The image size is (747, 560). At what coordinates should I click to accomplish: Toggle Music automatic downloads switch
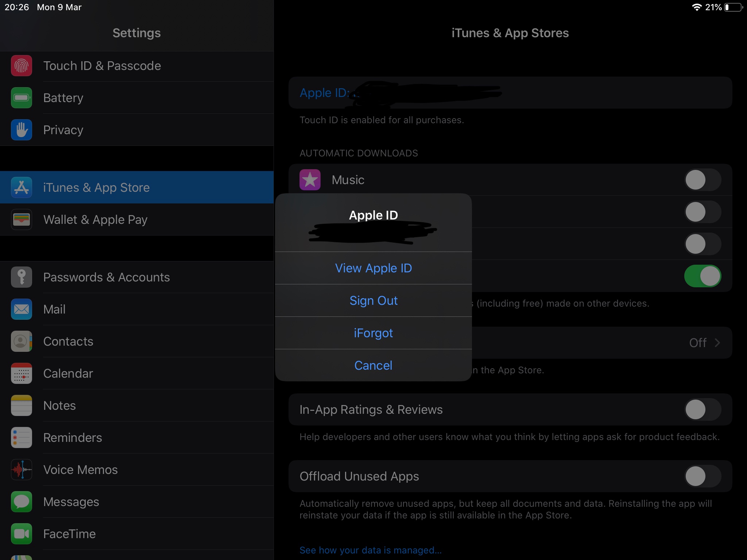(702, 180)
